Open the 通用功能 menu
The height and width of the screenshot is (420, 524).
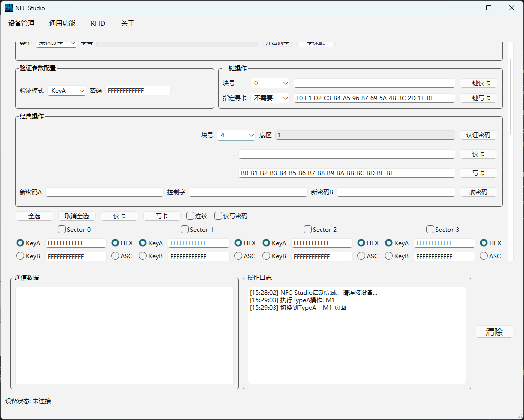62,23
